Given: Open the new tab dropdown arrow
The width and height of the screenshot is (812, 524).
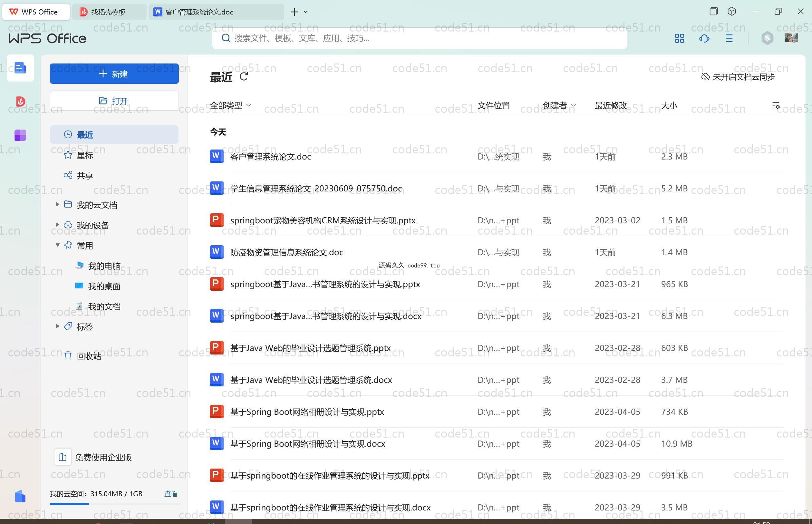Looking at the screenshot, I should (x=305, y=12).
